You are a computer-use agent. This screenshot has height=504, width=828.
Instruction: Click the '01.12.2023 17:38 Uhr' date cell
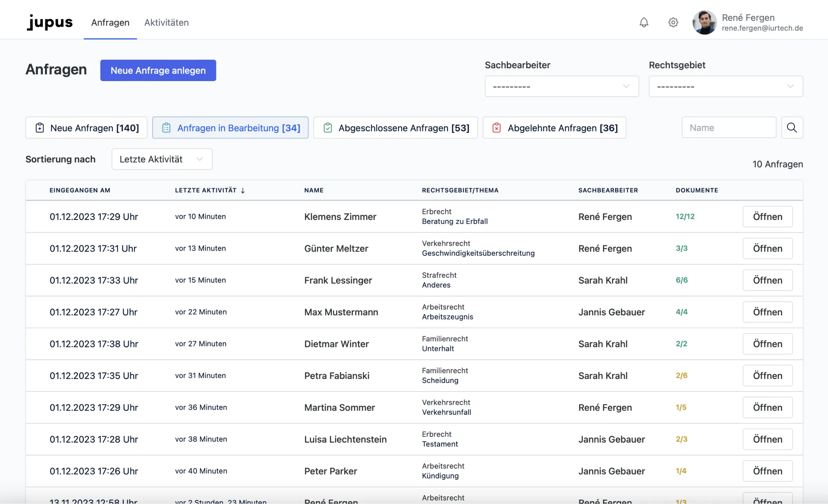tap(93, 344)
